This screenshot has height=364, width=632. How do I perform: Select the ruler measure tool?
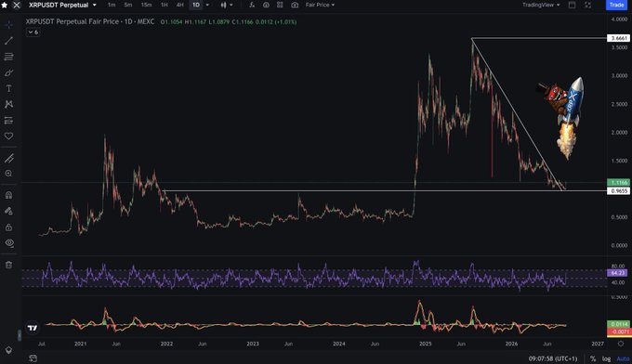tap(8, 158)
